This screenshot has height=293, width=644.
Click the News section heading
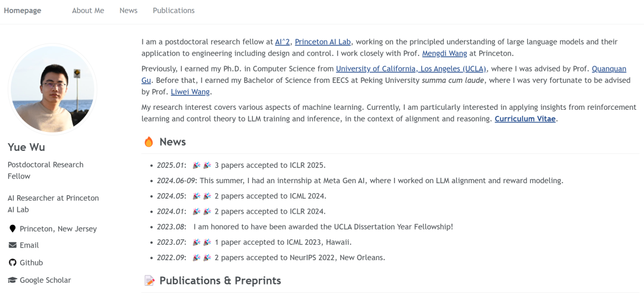pyautogui.click(x=172, y=142)
